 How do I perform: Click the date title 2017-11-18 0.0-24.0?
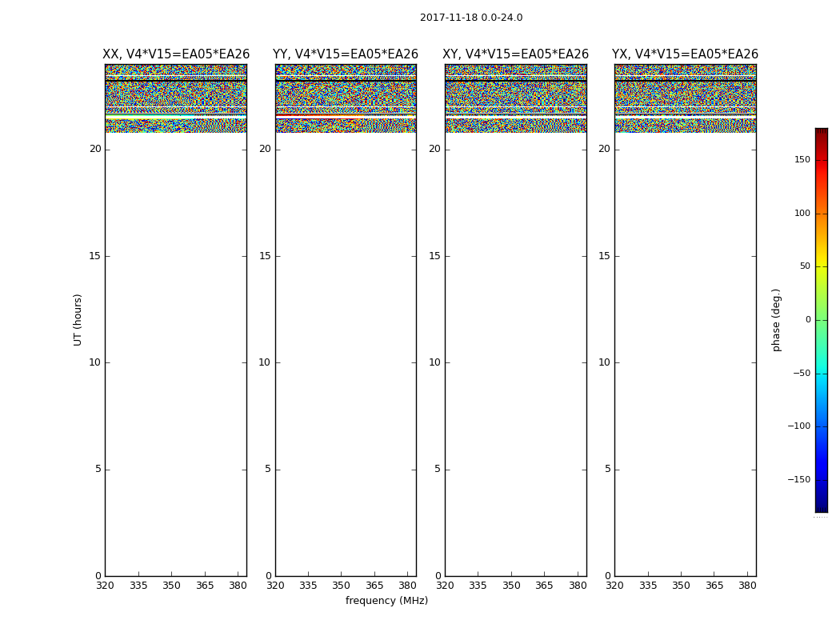coord(471,18)
